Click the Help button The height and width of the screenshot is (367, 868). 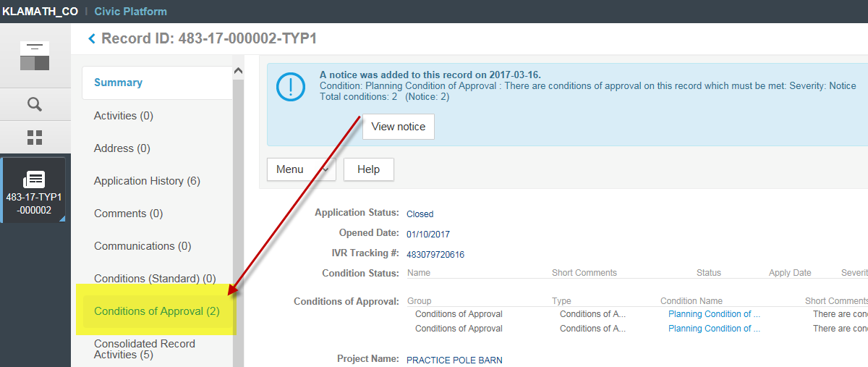(x=368, y=169)
